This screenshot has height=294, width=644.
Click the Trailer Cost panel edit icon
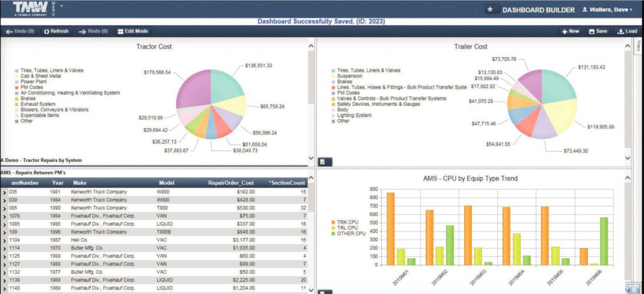322,162
